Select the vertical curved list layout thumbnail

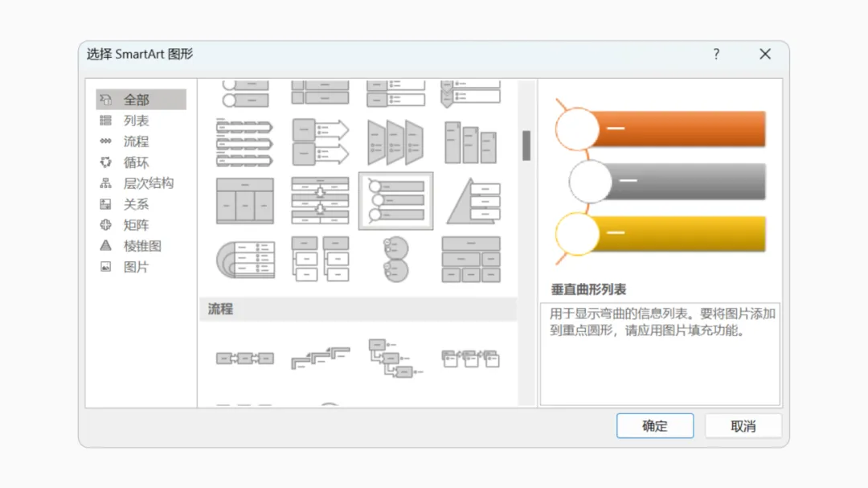[x=395, y=200]
